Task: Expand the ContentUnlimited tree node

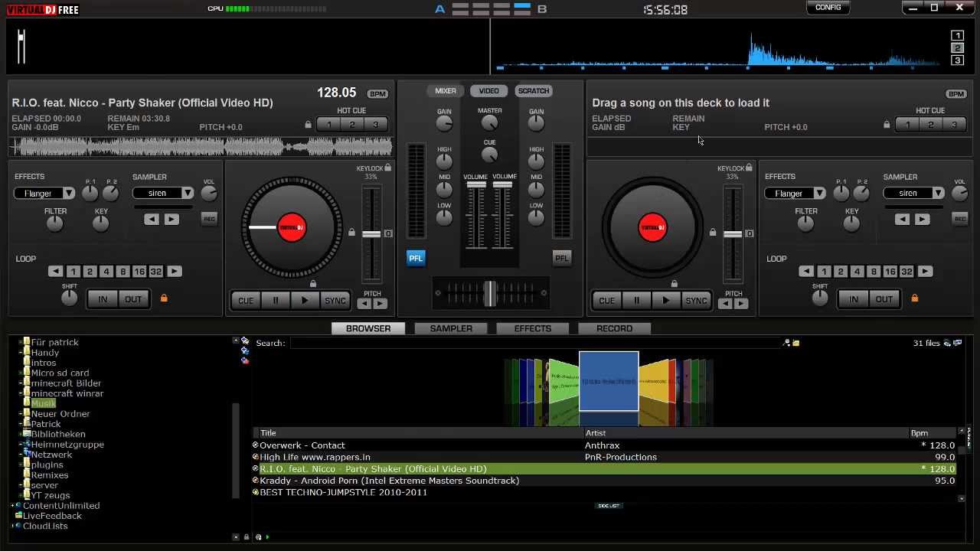Action: pyautogui.click(x=13, y=506)
